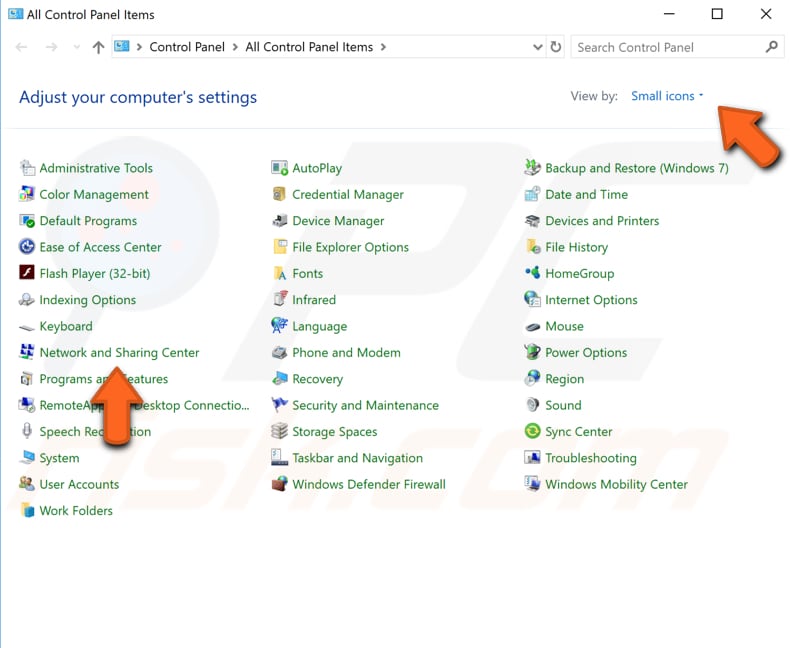Click the Power Options icon

[533, 352]
